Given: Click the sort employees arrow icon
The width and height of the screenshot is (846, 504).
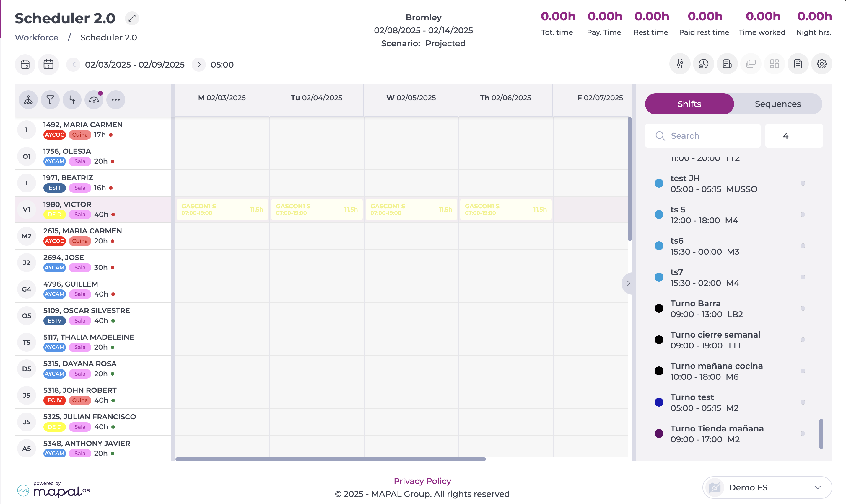Looking at the screenshot, I should (x=72, y=99).
